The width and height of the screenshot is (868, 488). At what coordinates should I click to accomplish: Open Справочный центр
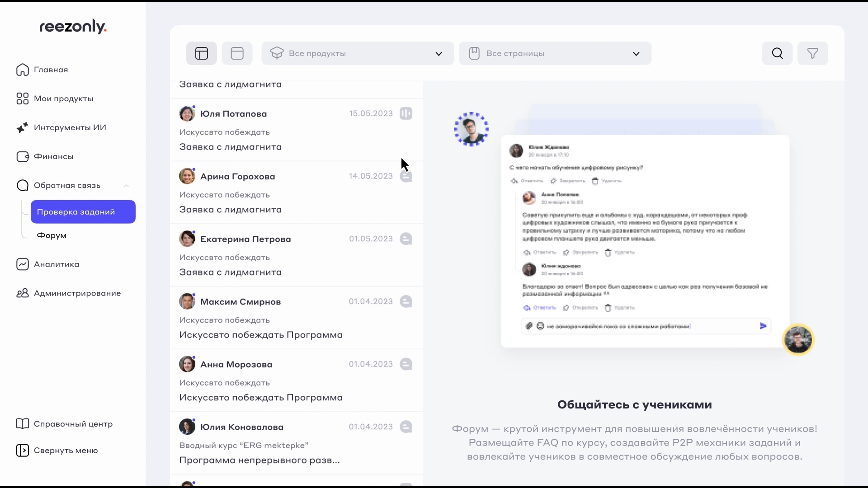[x=73, y=424]
